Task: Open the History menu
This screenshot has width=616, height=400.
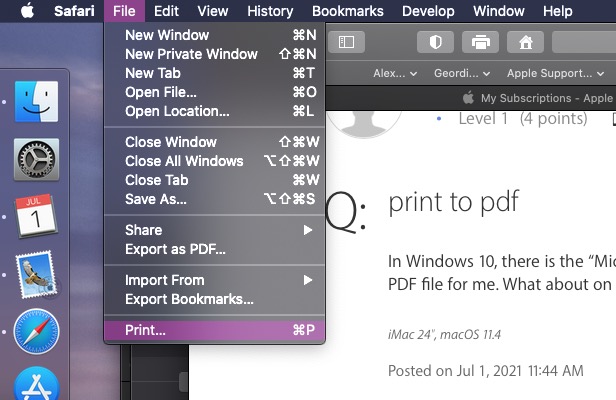Action: coord(270,11)
